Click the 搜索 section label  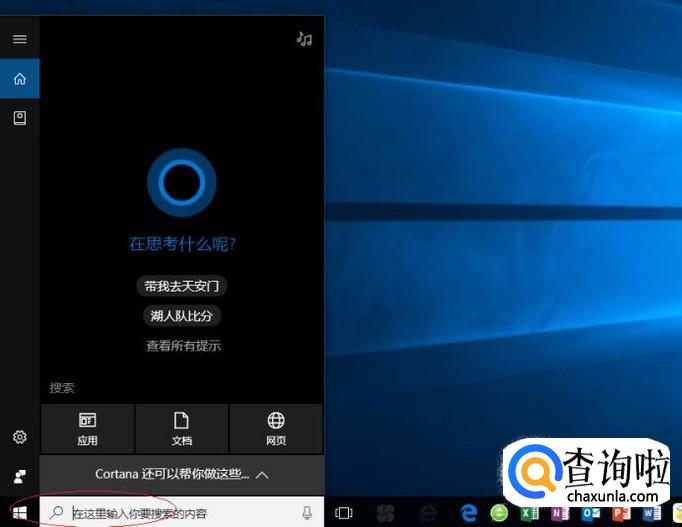tap(62, 388)
